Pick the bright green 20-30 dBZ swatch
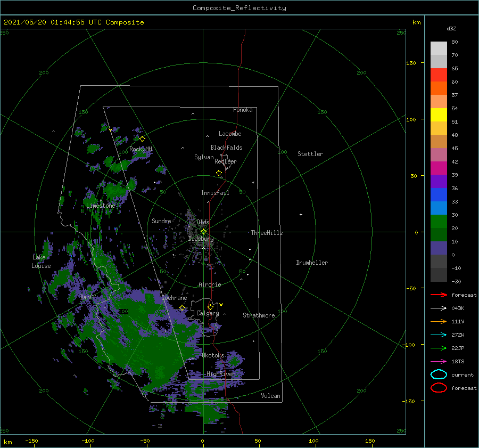Image resolution: width=479 pixels, height=448 pixels. tap(439, 222)
